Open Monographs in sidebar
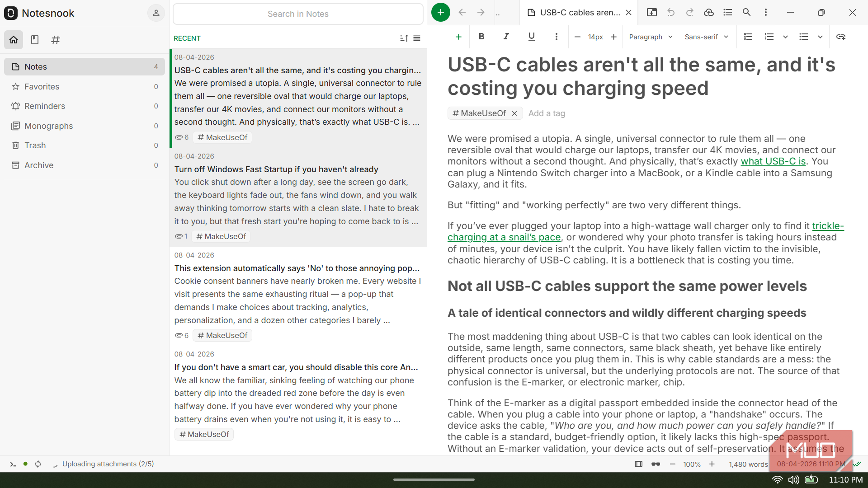The image size is (868, 488). pyautogui.click(x=85, y=126)
